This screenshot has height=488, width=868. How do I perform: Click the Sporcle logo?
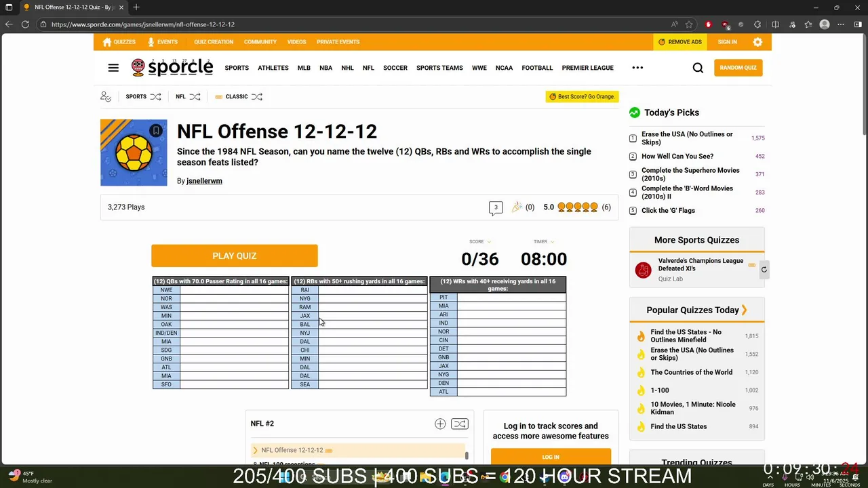click(172, 67)
